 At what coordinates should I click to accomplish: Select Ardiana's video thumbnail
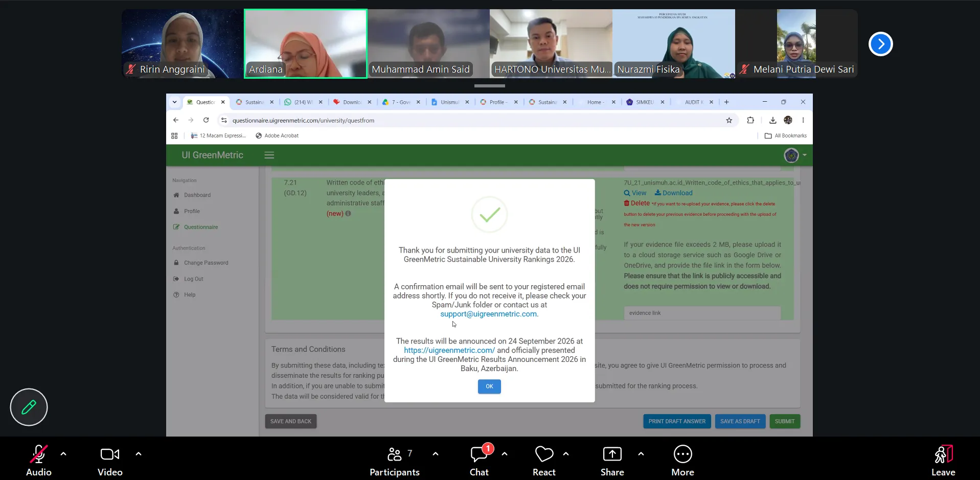coord(306,44)
